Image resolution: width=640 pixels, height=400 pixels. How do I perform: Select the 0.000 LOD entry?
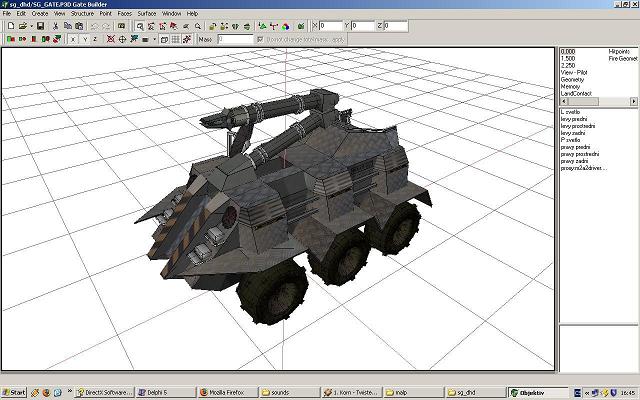tap(568, 51)
